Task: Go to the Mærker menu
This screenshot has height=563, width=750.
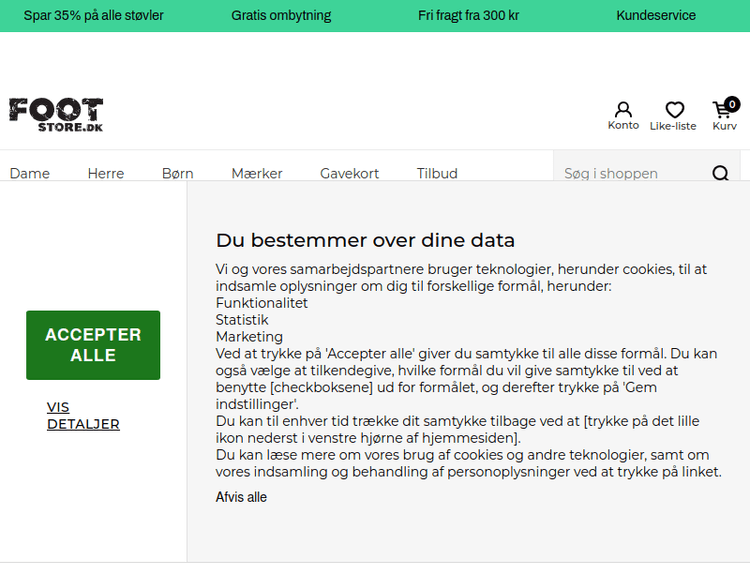Action: coord(257,174)
